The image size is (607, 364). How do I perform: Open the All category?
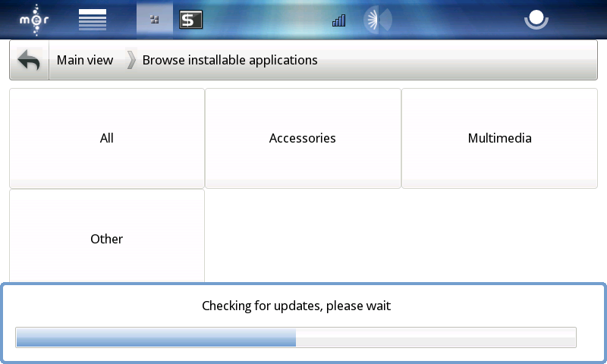106,138
